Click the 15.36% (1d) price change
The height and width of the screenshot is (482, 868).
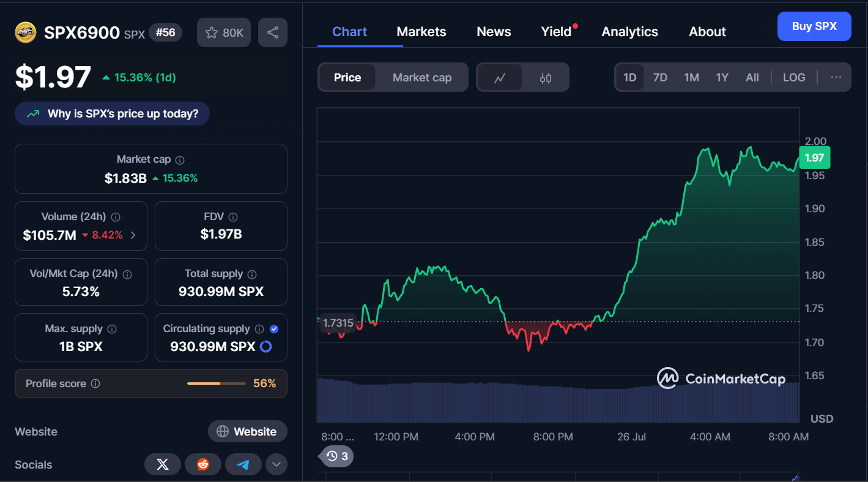(139, 78)
